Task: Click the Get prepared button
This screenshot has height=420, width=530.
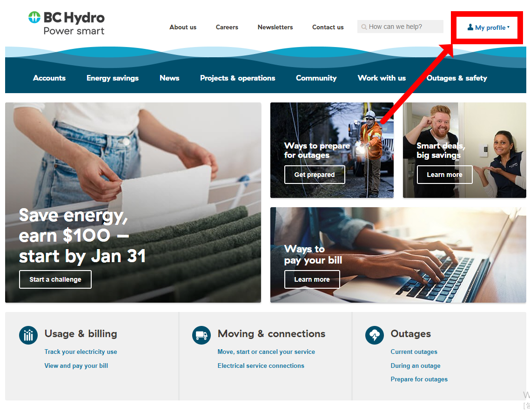Action: pyautogui.click(x=315, y=175)
